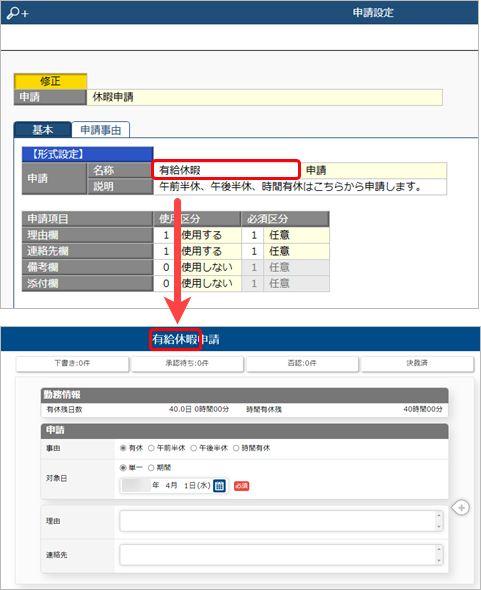Click the 連絡先 text area
Viewport: 481px width, 590px height.
(x=281, y=555)
